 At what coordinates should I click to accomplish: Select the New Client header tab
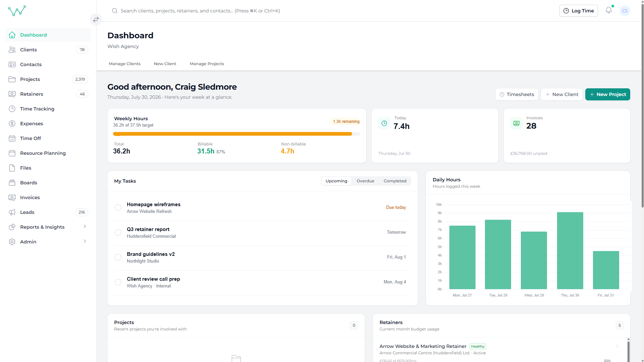click(165, 64)
